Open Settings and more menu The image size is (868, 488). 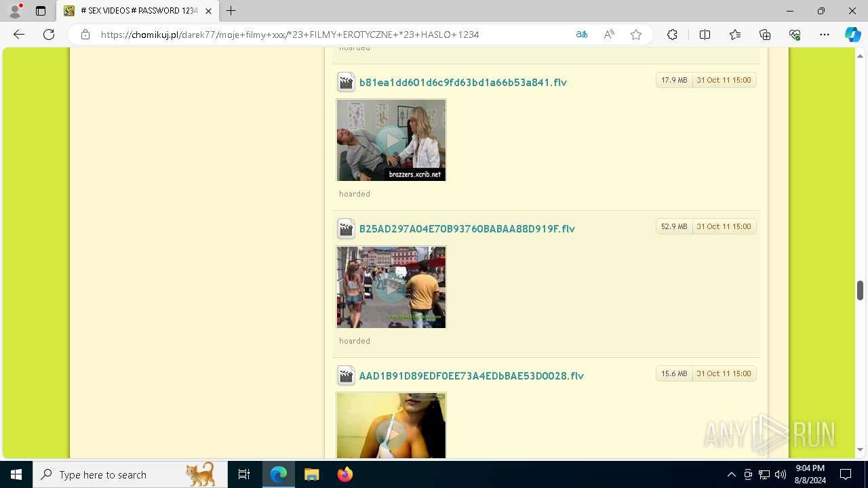(825, 35)
